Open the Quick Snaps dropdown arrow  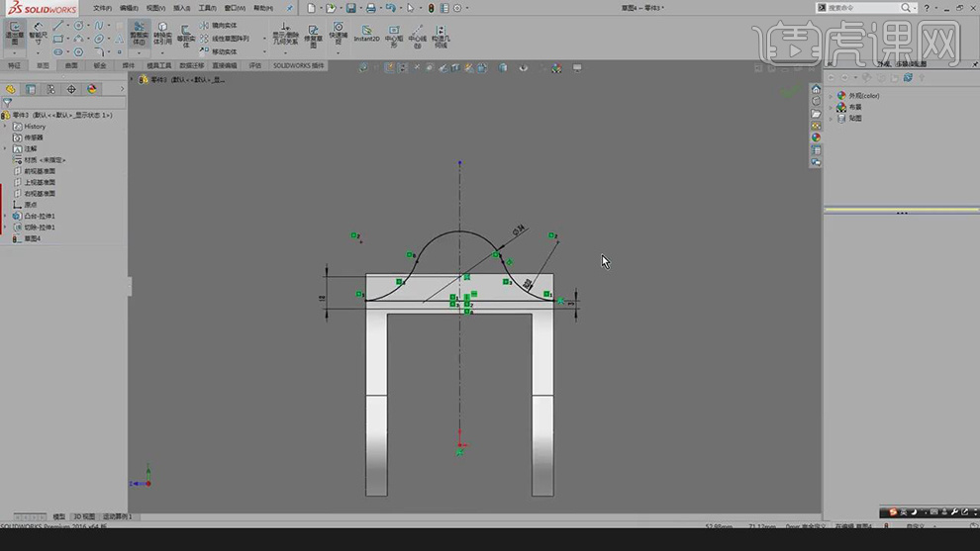click(x=339, y=53)
